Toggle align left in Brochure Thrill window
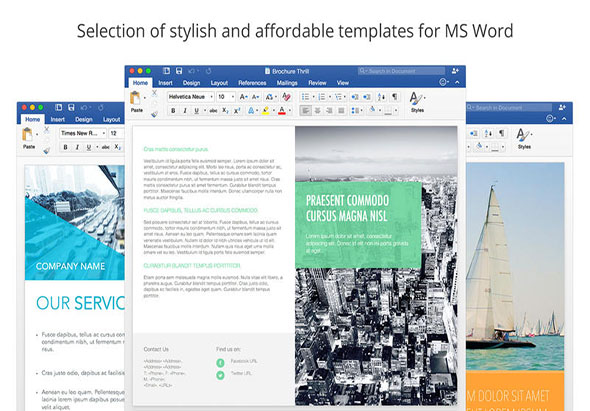The width and height of the screenshot is (590, 411). pyautogui.click(x=306, y=111)
